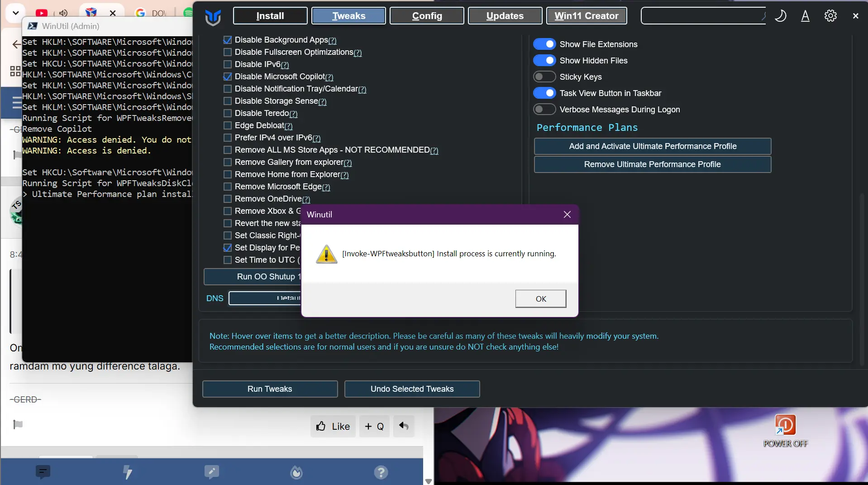Toggle Show File Extensions switch off
The image size is (868, 485).
click(544, 44)
